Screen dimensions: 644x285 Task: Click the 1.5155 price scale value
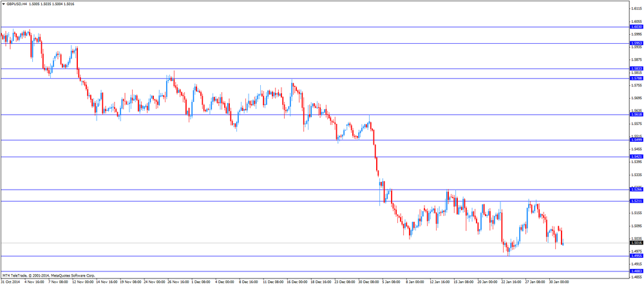[637, 213]
